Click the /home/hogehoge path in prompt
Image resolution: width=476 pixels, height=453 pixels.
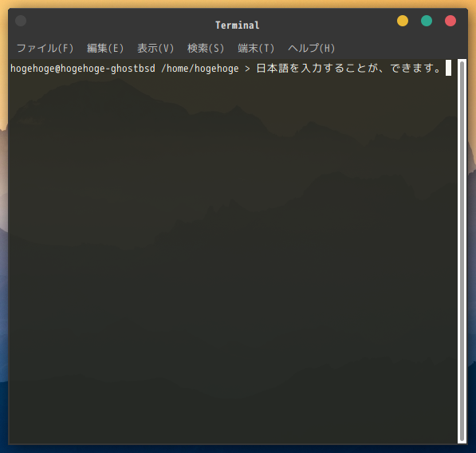coord(200,69)
